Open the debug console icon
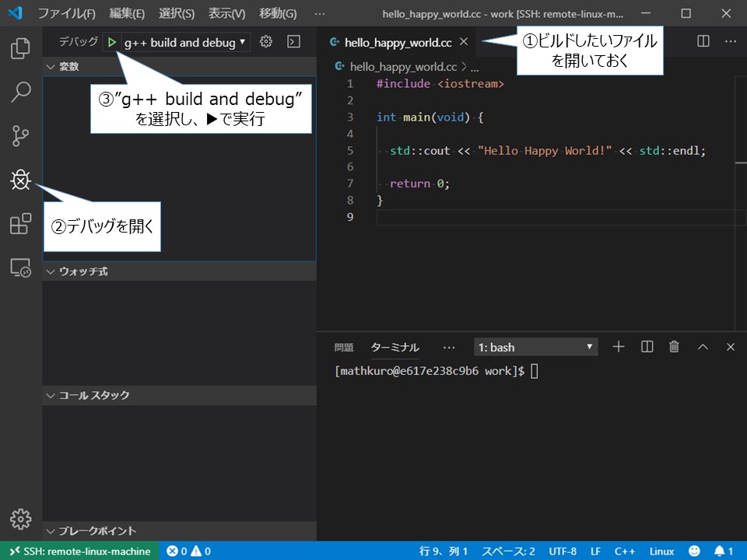This screenshot has width=747, height=560. pos(294,42)
